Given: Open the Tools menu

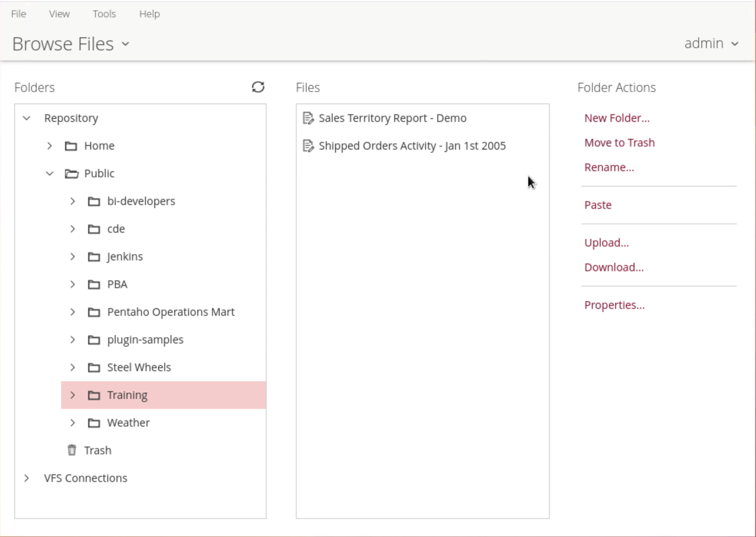Looking at the screenshot, I should pyautogui.click(x=104, y=14).
